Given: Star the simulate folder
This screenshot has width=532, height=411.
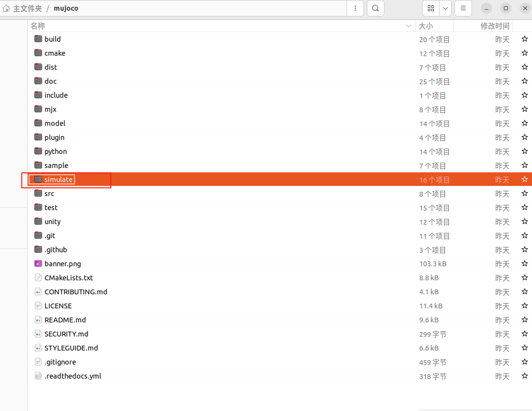Looking at the screenshot, I should [x=525, y=180].
